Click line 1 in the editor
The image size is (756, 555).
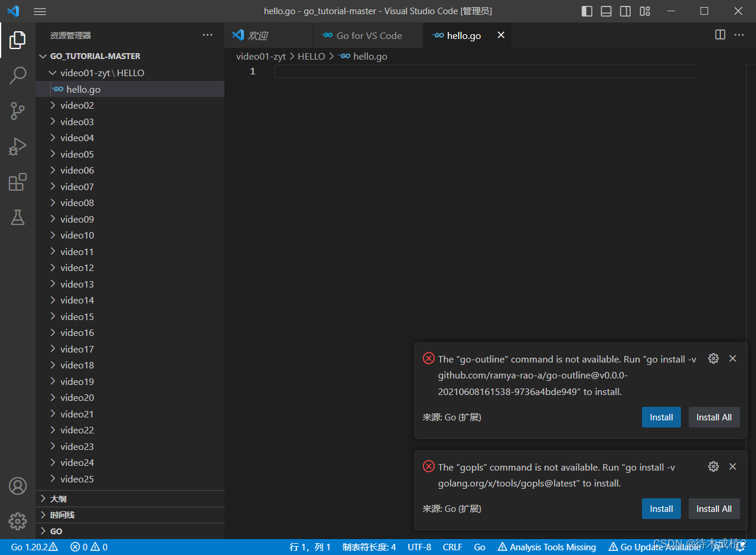click(x=484, y=71)
